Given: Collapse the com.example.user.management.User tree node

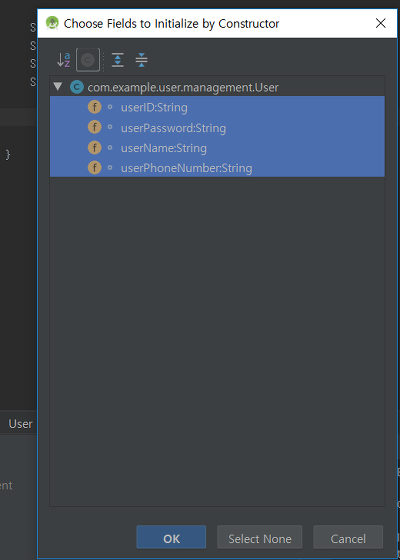Looking at the screenshot, I should click(x=58, y=86).
